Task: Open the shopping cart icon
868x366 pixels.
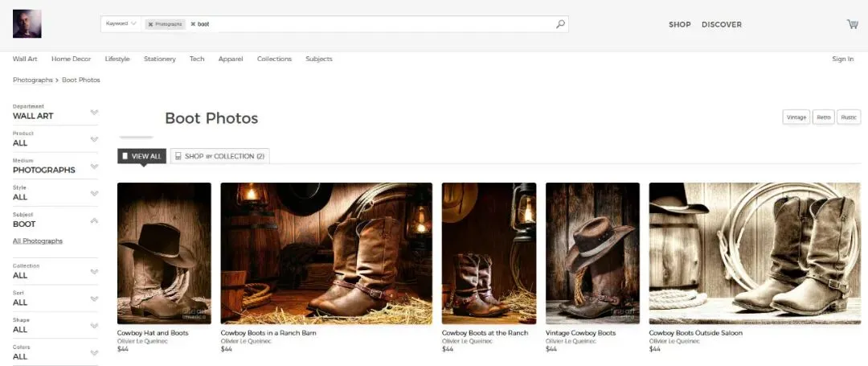Action: pos(852,24)
